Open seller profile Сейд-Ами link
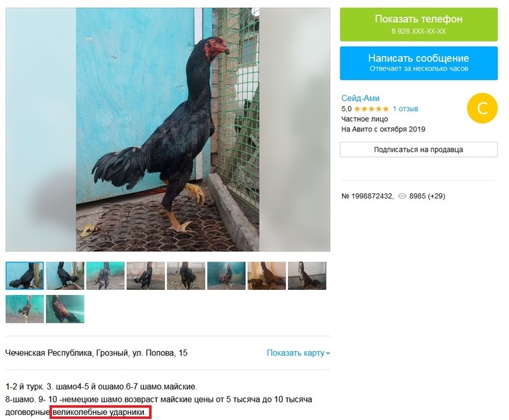The image size is (509, 420). [x=360, y=98]
